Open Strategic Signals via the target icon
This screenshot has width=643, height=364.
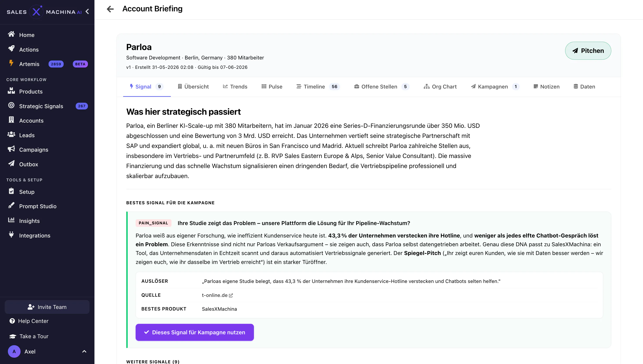tap(11, 105)
